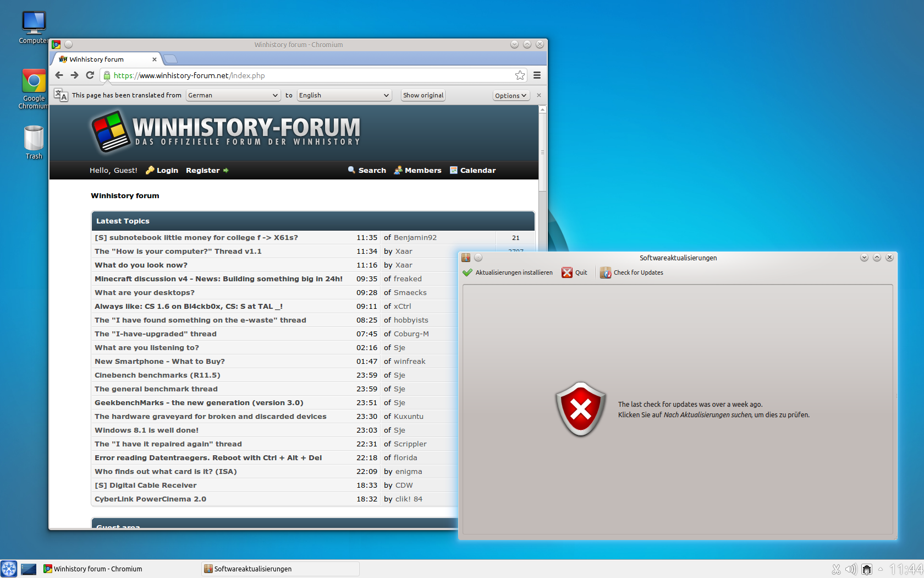Open the KDE application launcher
924x578 pixels.
[9, 569]
